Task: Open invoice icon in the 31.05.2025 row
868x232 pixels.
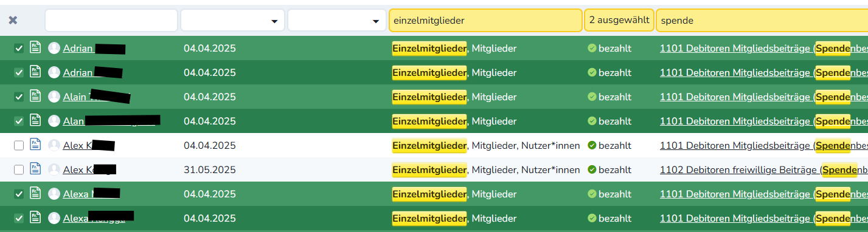Action: coord(35,169)
